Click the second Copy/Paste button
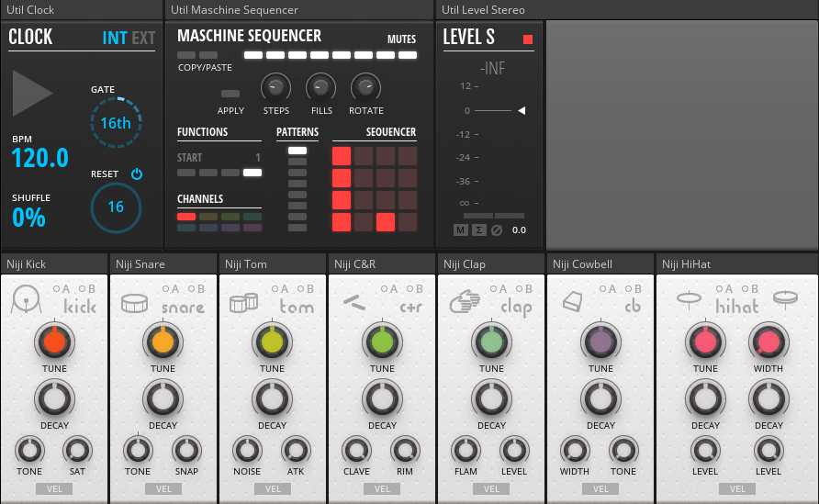 pos(208,55)
